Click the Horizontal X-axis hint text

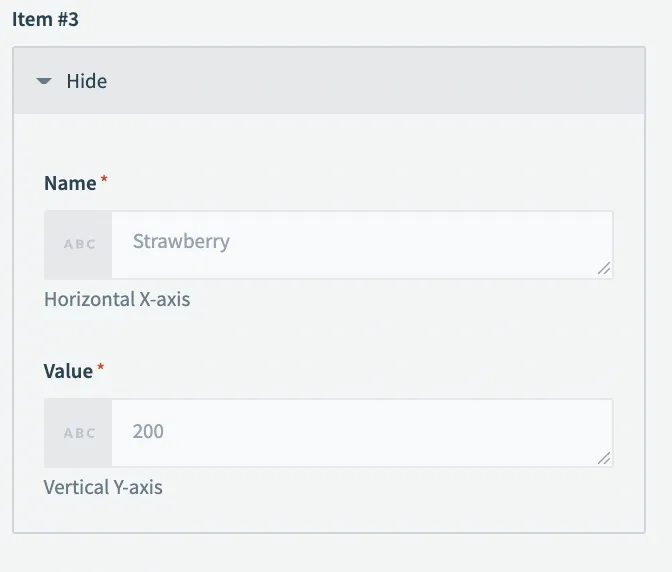tap(117, 299)
